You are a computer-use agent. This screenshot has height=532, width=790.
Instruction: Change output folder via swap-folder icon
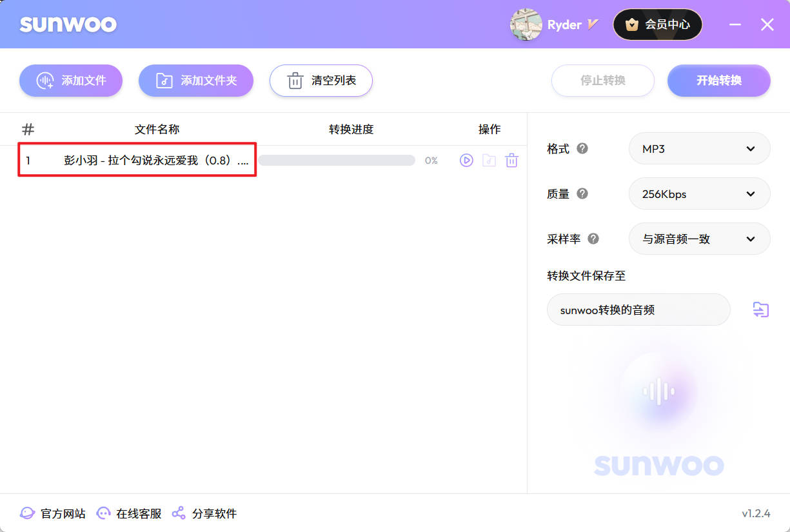(x=761, y=310)
